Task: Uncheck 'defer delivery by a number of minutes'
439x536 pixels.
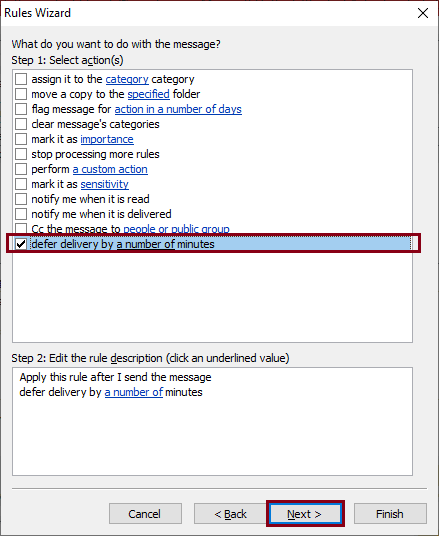Action: pos(21,244)
